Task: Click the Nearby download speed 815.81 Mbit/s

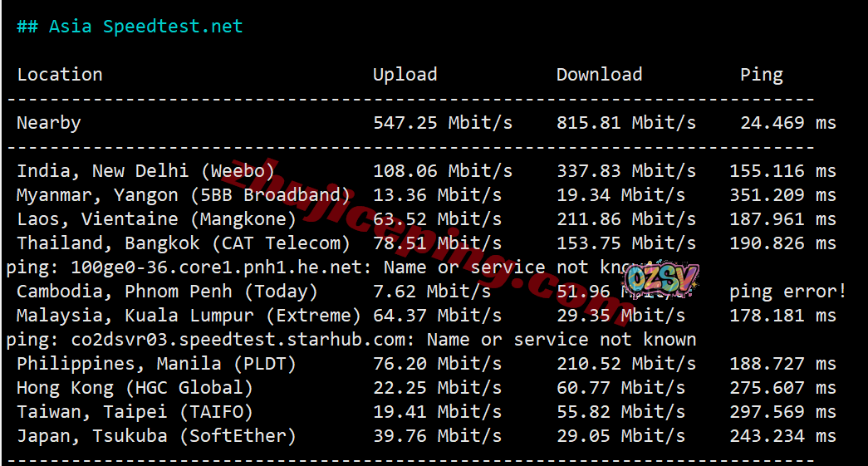Action: (x=625, y=123)
